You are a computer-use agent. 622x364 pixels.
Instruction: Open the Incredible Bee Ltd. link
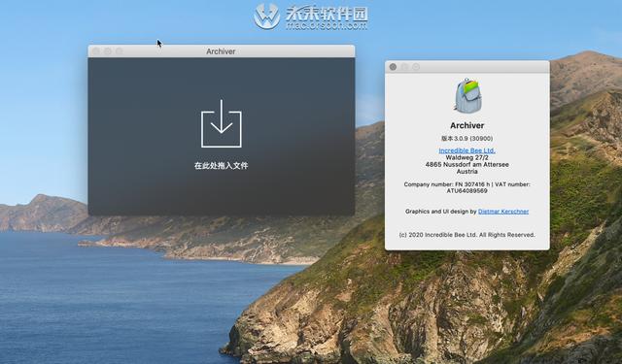pos(466,150)
